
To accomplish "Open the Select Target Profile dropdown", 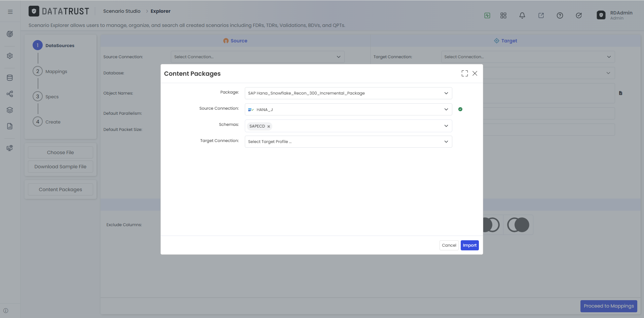I will (348, 142).
